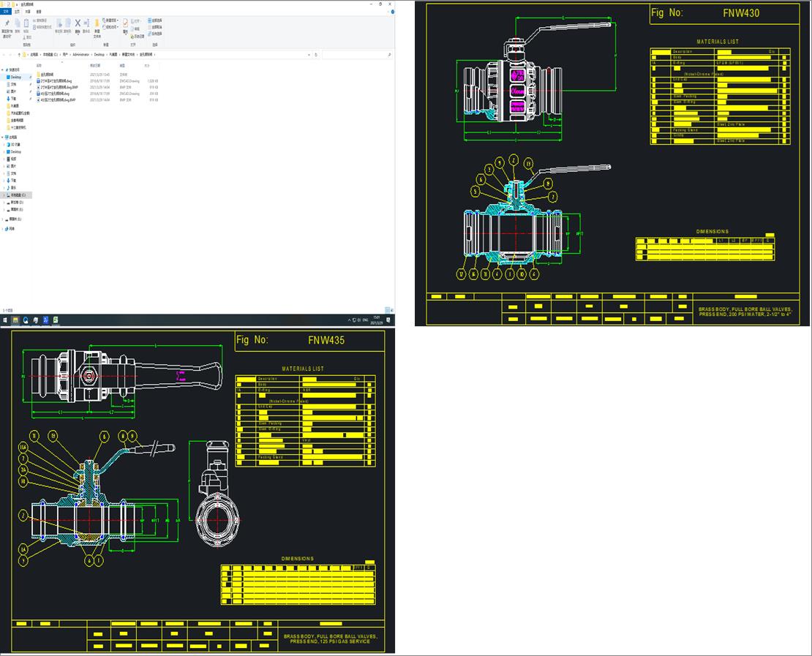Click the File Explorer taskbar icon
The image size is (812, 656).
click(15, 320)
